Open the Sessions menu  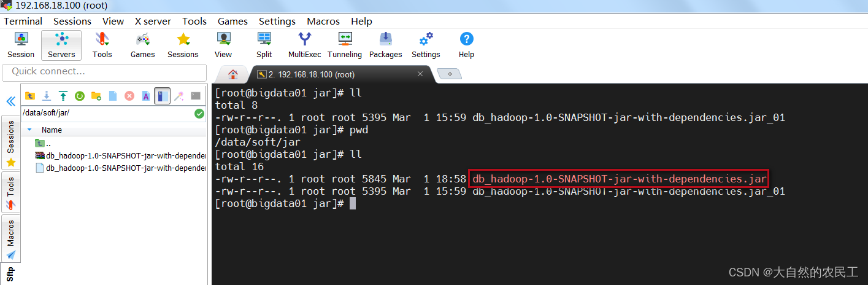pos(72,21)
